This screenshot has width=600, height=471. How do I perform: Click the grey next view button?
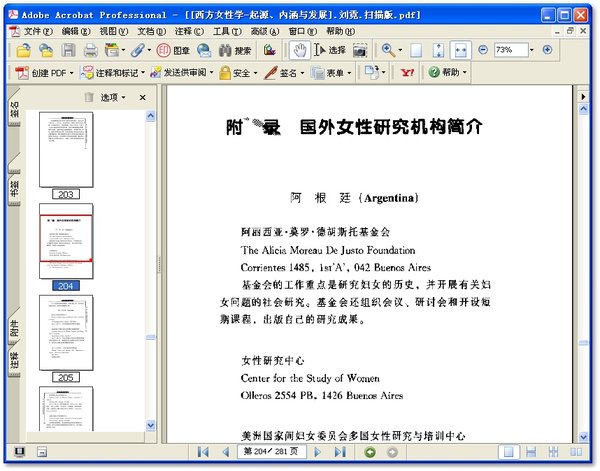coord(392,452)
